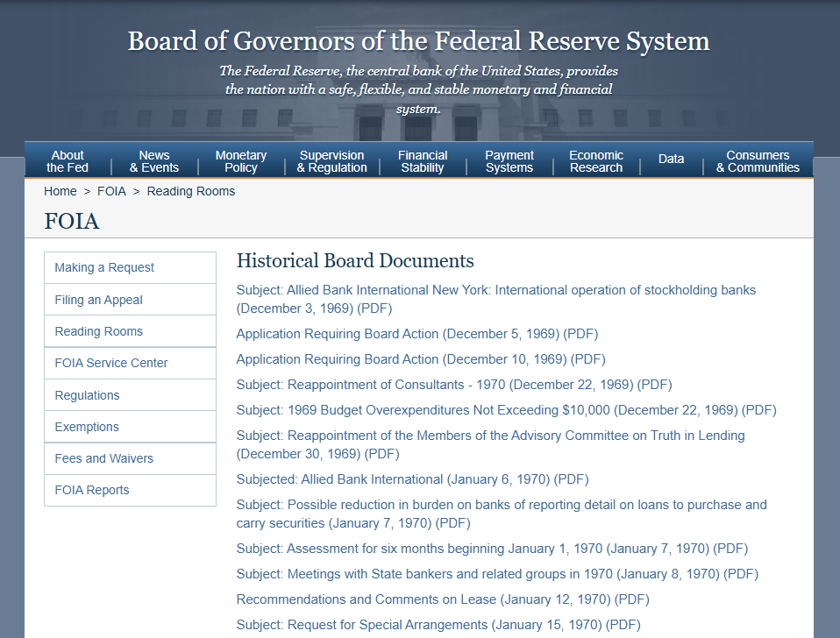Open the Data menu

click(672, 159)
